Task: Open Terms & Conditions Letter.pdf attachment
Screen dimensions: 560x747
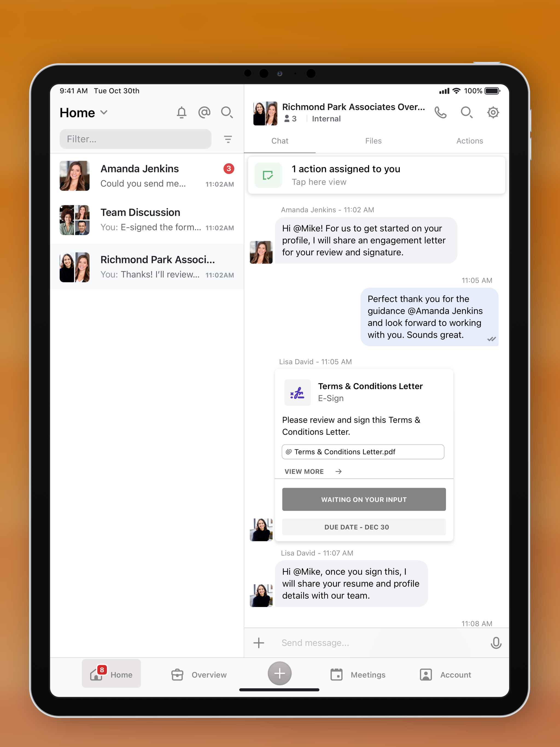Action: (x=363, y=452)
